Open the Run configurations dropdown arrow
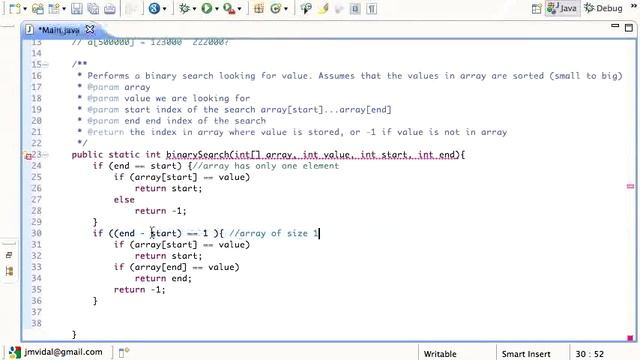 pos(216,9)
